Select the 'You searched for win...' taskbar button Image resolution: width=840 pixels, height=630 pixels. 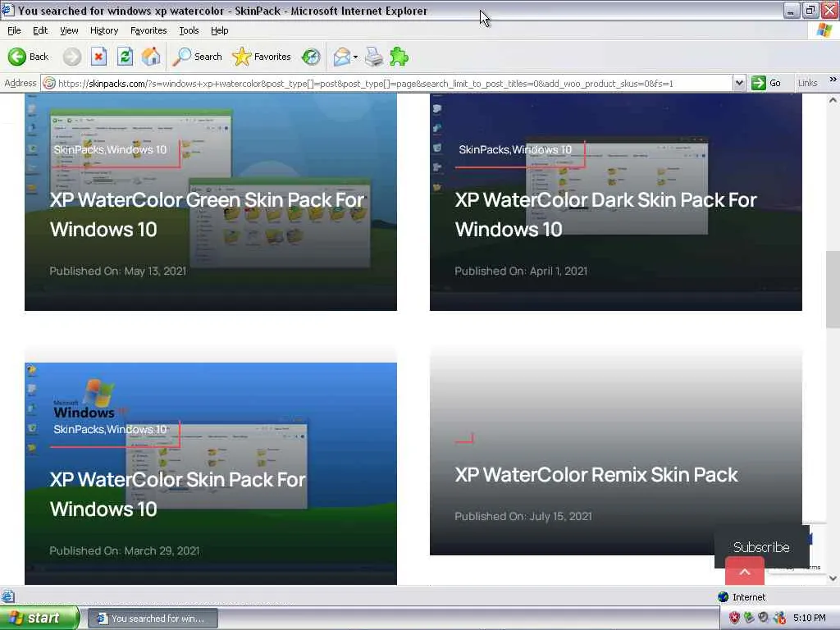pos(153,619)
